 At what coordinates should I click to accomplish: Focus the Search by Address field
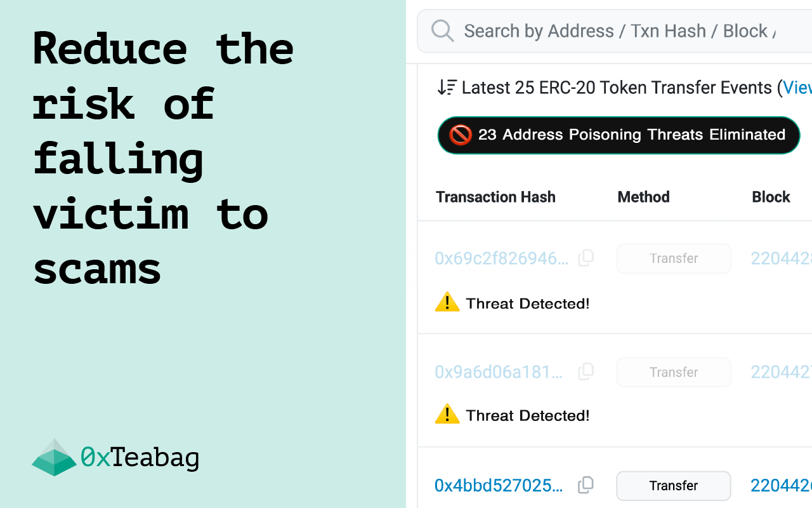[614, 30]
